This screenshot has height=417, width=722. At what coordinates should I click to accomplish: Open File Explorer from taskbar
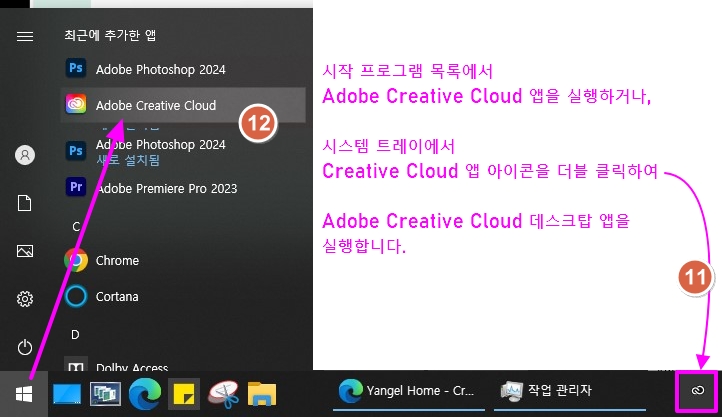coord(262,394)
